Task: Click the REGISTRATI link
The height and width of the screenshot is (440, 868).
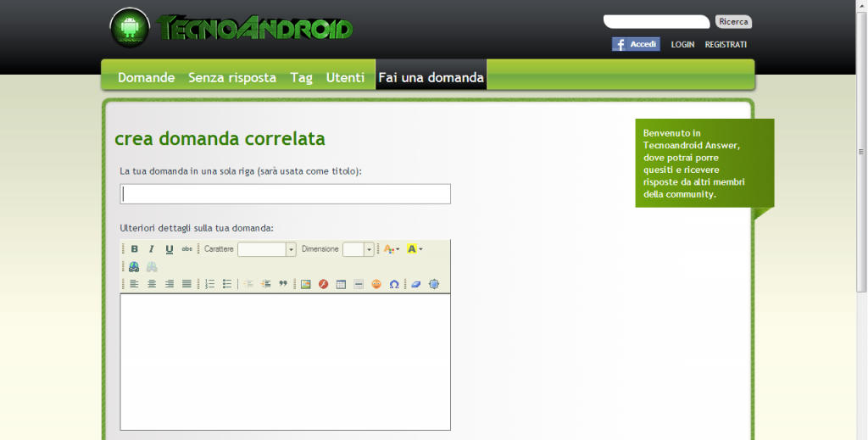Action: (x=726, y=44)
